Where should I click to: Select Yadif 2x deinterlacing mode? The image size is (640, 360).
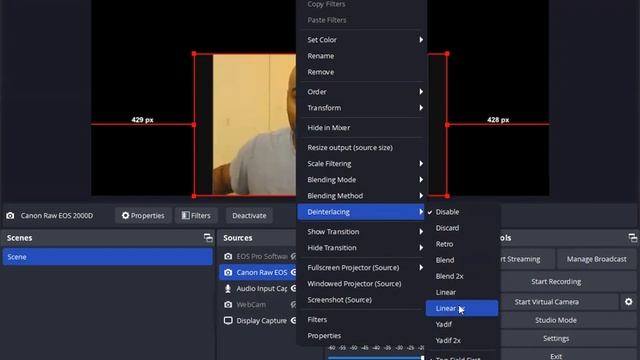click(x=462, y=340)
